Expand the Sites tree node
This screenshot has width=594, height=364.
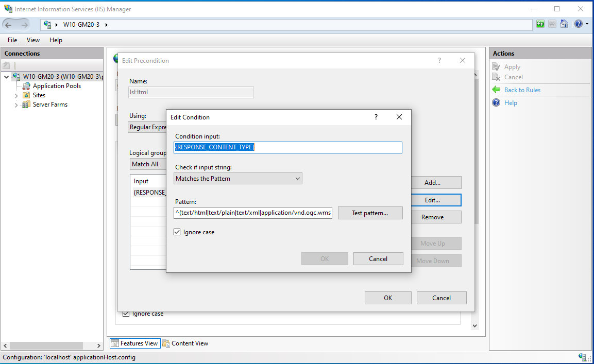tap(16, 95)
